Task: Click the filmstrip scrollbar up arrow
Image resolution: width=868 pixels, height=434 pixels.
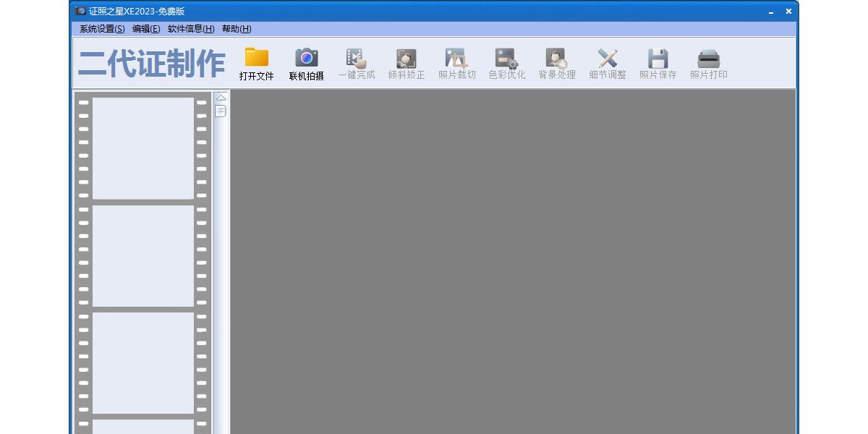Action: coord(221,97)
